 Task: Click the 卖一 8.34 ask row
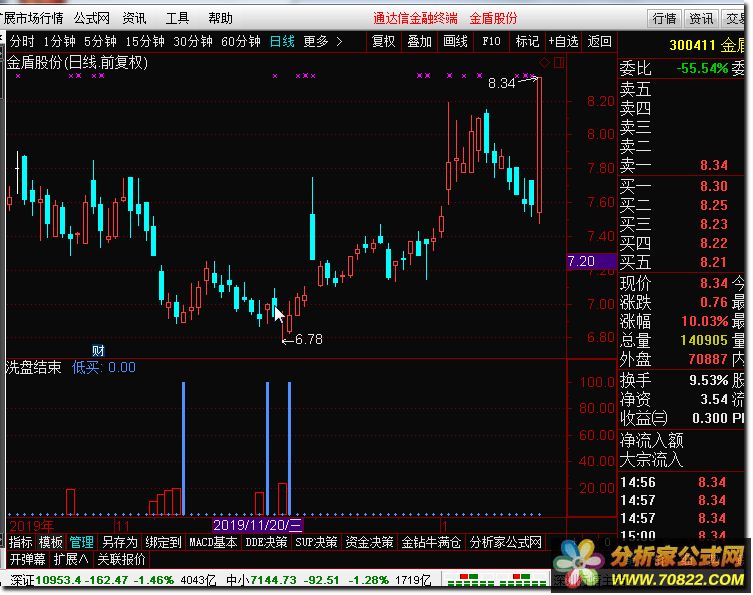click(x=680, y=165)
